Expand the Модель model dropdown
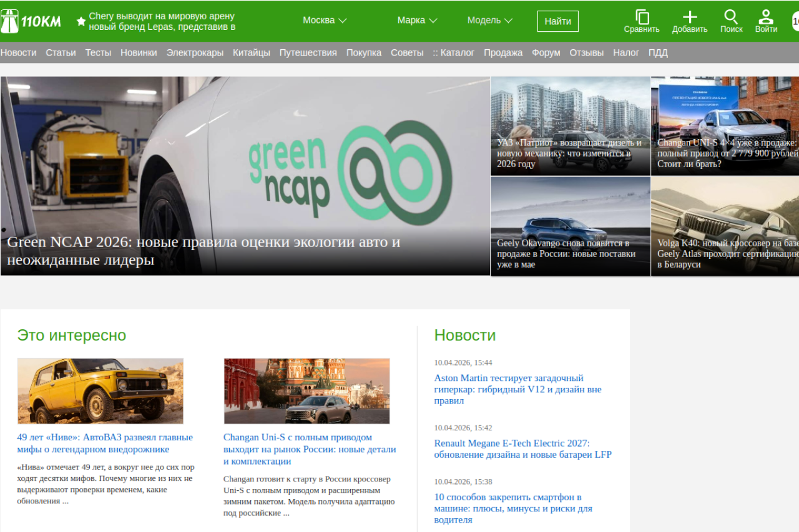 pyautogui.click(x=490, y=21)
